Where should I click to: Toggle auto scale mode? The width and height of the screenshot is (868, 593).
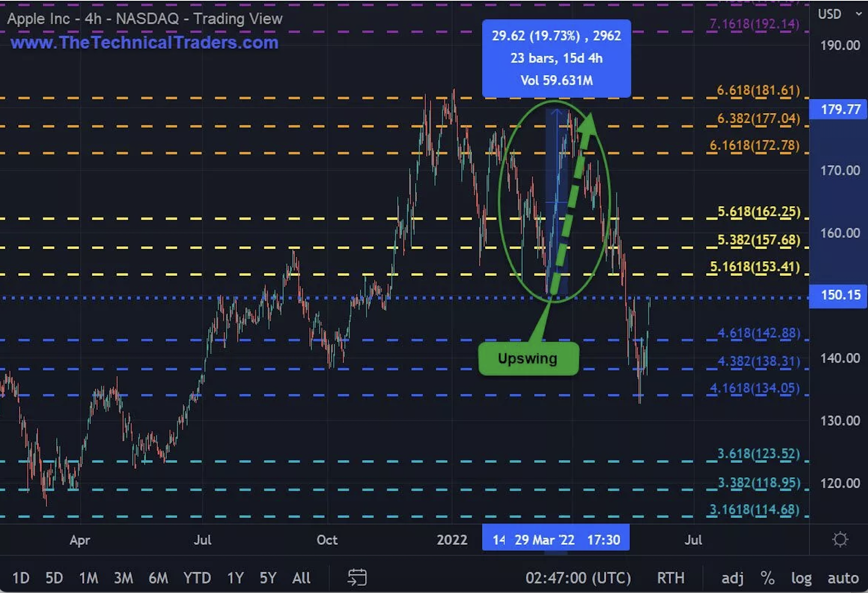tap(843, 578)
